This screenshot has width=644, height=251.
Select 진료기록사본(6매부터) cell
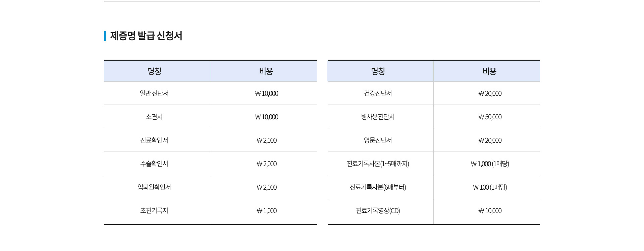(378, 187)
